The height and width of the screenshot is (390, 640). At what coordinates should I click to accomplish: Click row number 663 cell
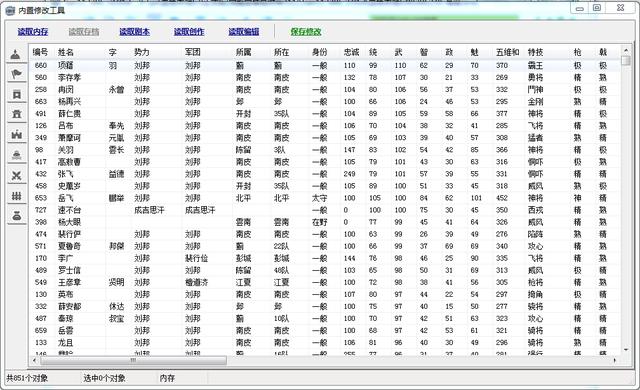point(41,102)
